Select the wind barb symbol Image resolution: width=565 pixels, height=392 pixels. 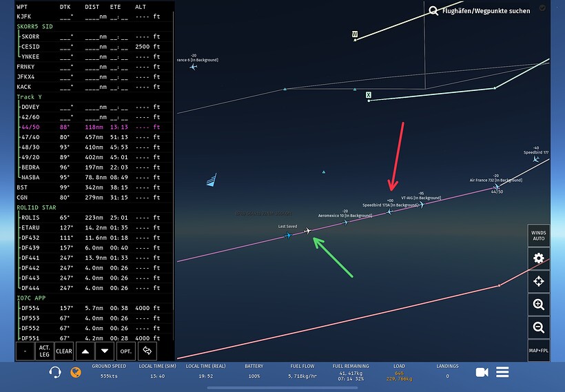(x=212, y=180)
